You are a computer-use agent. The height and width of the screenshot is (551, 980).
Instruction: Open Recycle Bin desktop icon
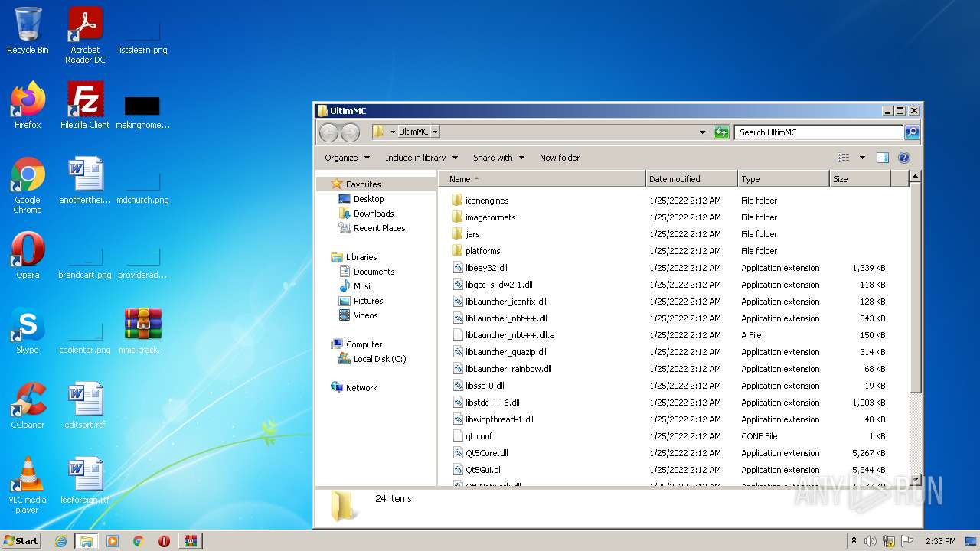tap(28, 31)
